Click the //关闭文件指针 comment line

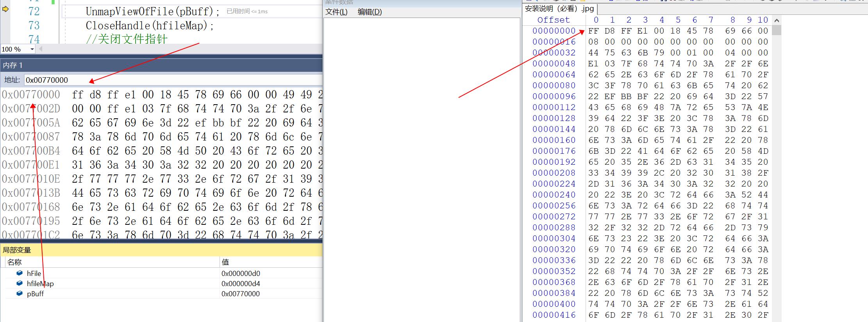[127, 39]
